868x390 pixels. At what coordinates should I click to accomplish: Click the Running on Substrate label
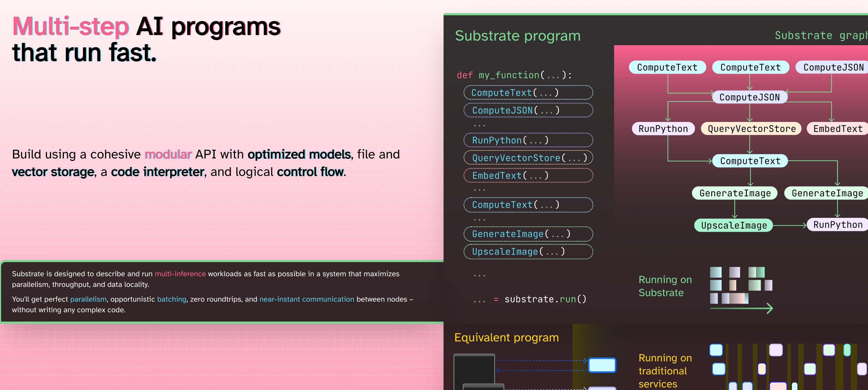(x=665, y=286)
